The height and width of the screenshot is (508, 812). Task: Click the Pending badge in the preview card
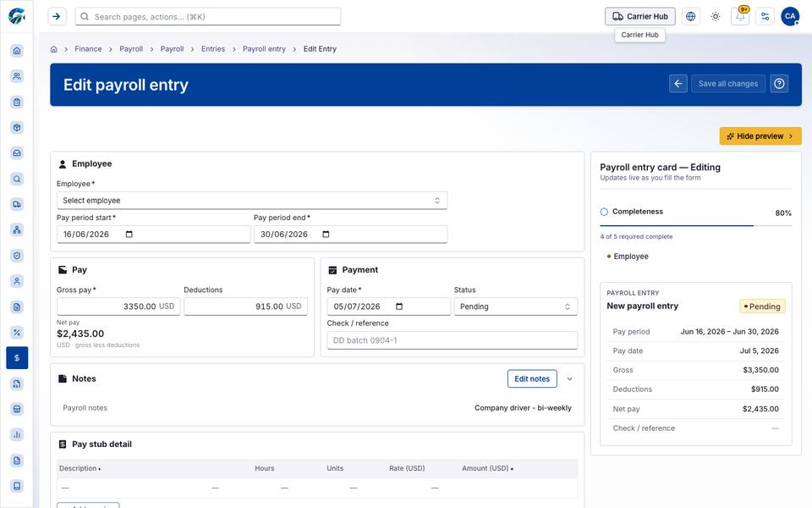tap(762, 306)
